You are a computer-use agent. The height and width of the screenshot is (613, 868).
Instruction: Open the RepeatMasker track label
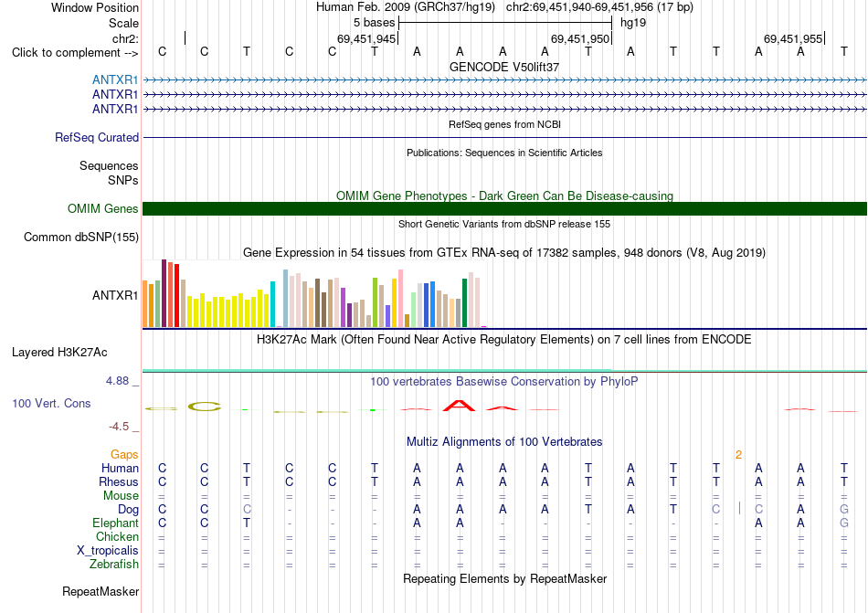pos(101,591)
